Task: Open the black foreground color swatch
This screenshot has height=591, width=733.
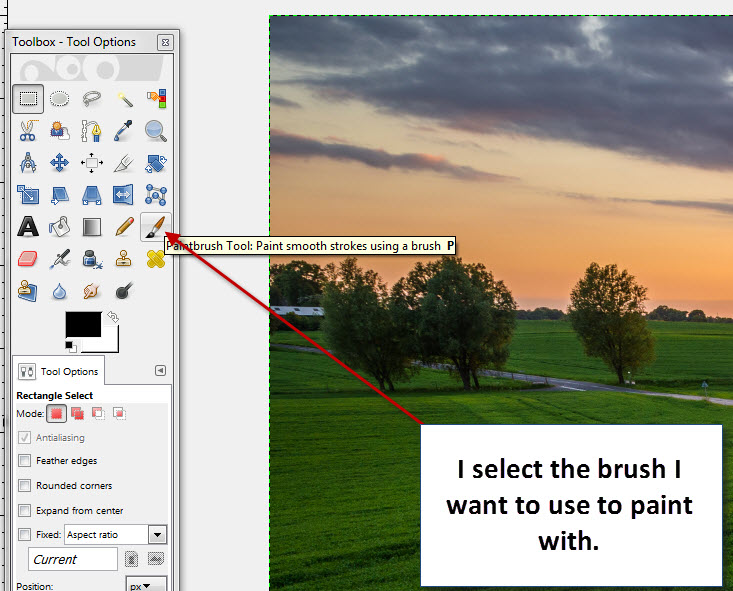Action: tap(83, 324)
